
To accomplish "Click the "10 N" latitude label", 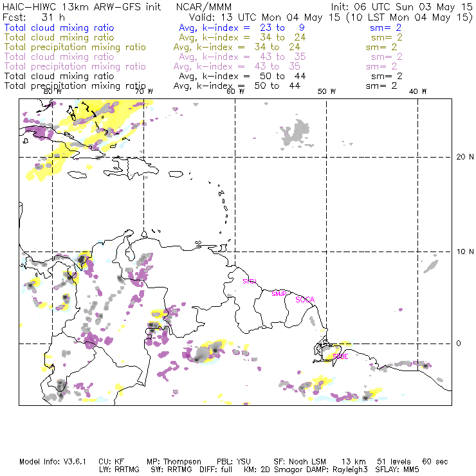I will pos(465,252).
